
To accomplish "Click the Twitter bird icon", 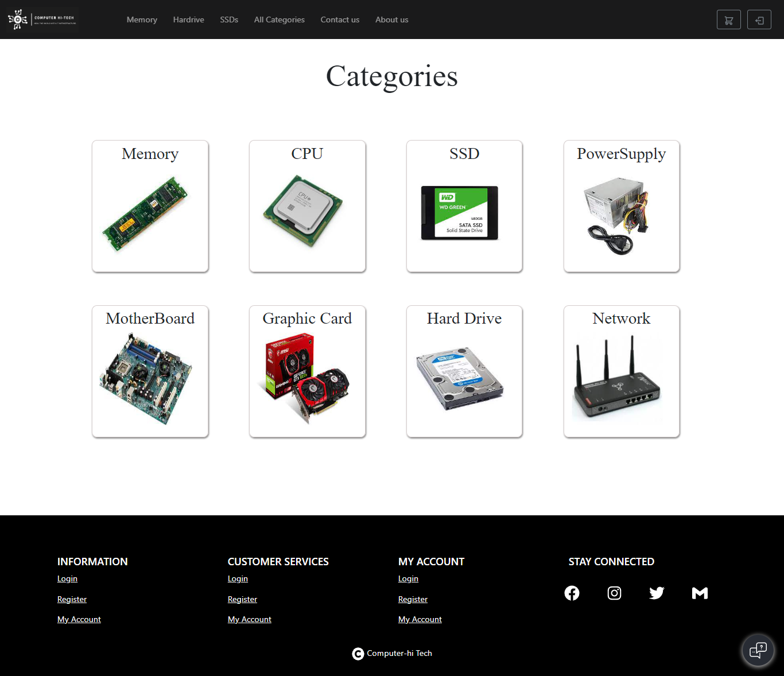I will point(657,593).
